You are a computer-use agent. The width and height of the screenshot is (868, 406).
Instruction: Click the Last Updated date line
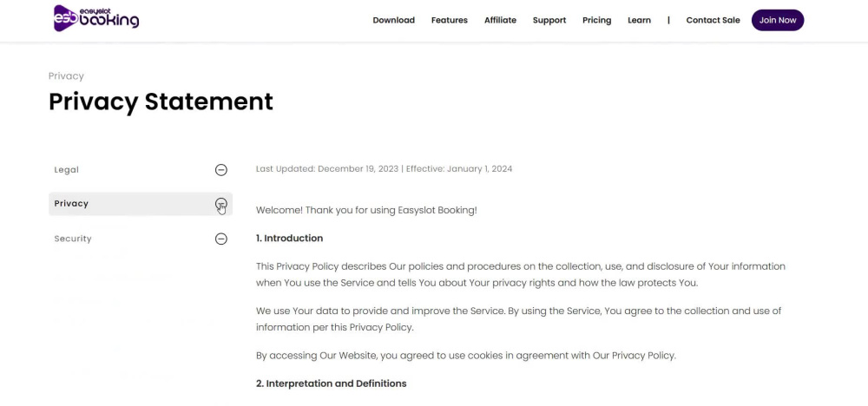pyautogui.click(x=385, y=168)
